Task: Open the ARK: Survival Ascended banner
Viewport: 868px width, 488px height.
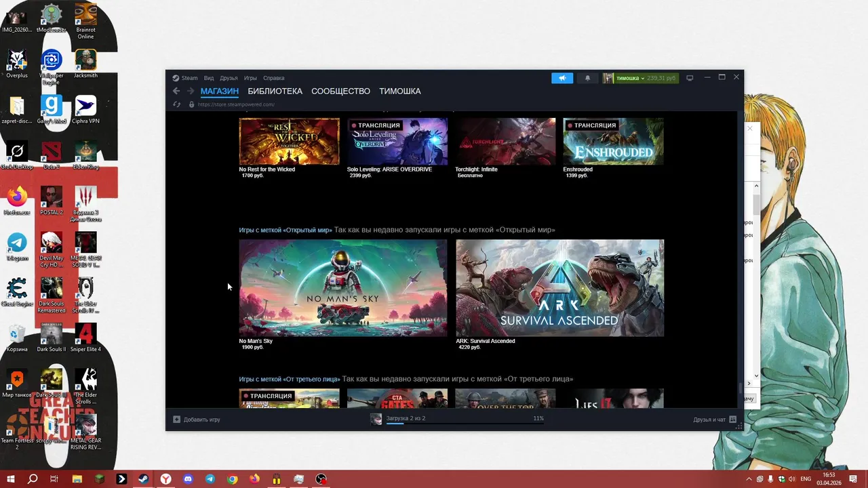Action: [x=559, y=287]
